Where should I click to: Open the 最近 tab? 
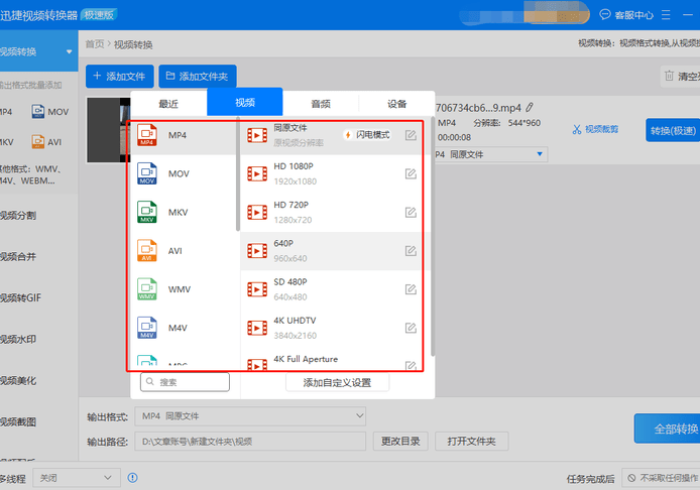tap(169, 103)
